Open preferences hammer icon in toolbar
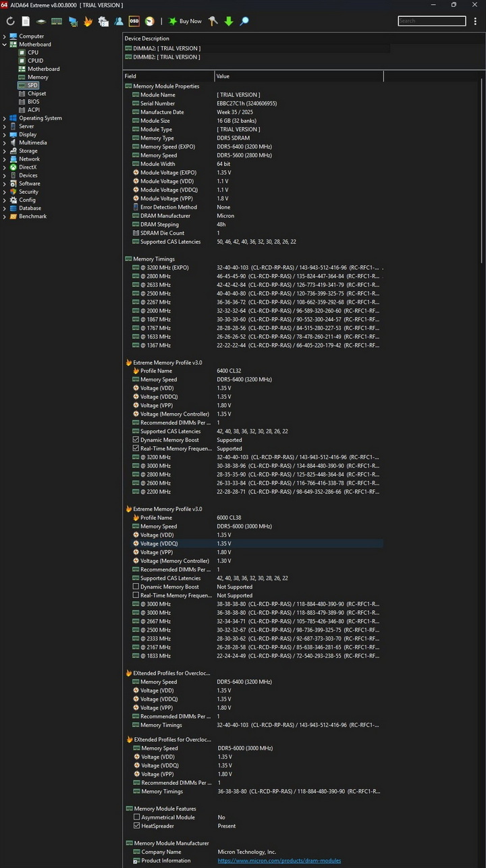The width and height of the screenshot is (486, 868). tap(213, 22)
